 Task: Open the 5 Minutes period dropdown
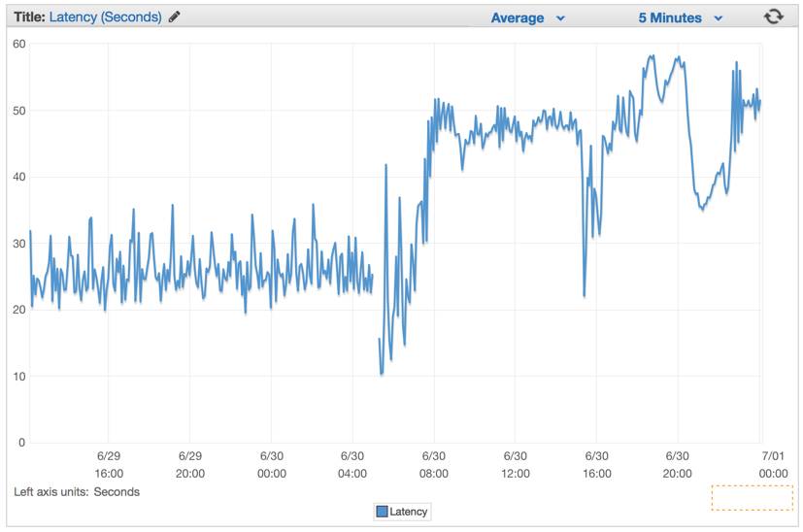[680, 17]
